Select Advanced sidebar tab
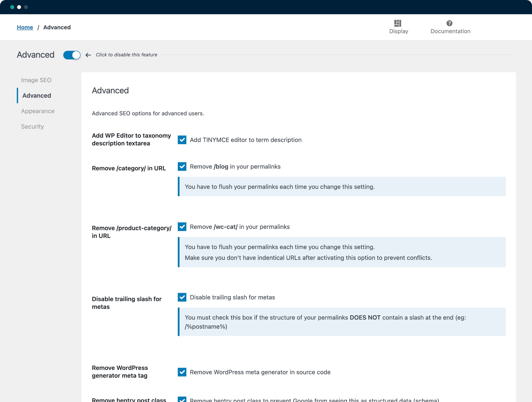This screenshot has width=532, height=402. [37, 96]
